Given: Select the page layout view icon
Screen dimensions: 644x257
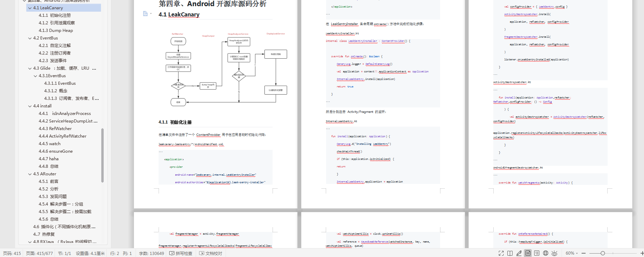Looking at the screenshot, I should point(528,253).
